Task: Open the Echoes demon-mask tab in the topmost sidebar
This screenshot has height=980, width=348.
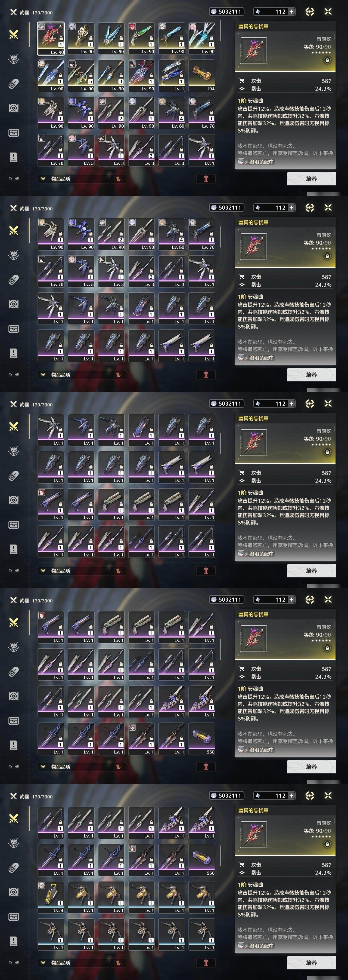Action: click(14, 59)
